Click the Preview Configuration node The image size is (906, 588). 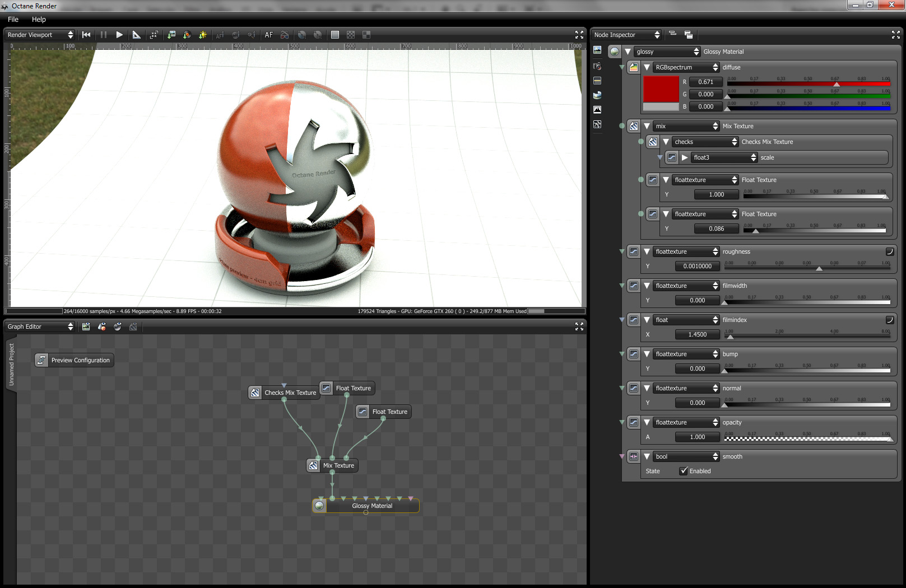coord(75,360)
